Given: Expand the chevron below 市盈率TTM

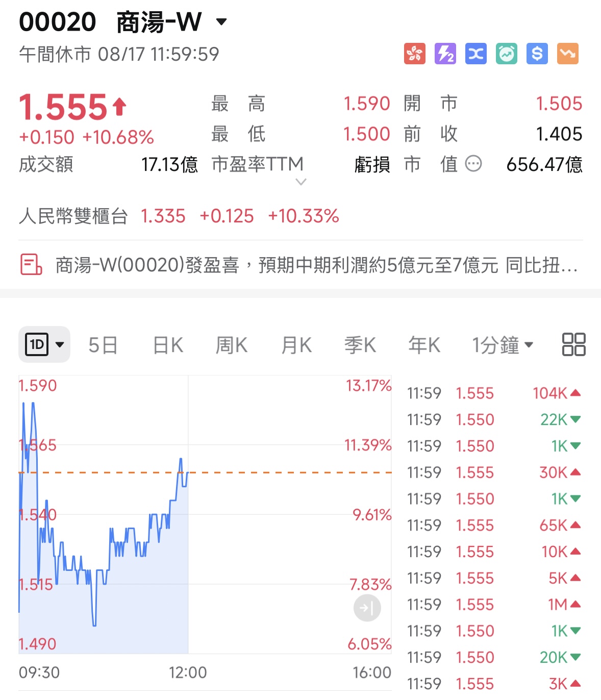Looking at the screenshot, I should (301, 182).
